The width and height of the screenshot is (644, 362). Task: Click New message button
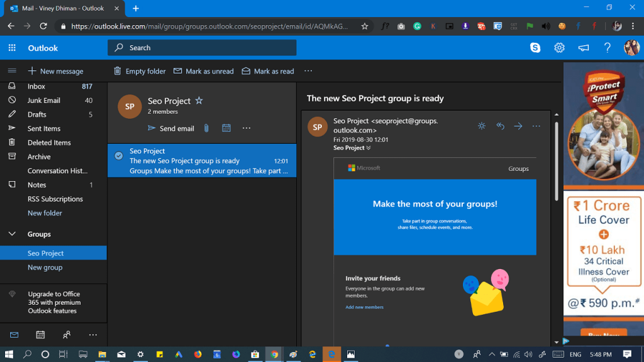point(55,71)
